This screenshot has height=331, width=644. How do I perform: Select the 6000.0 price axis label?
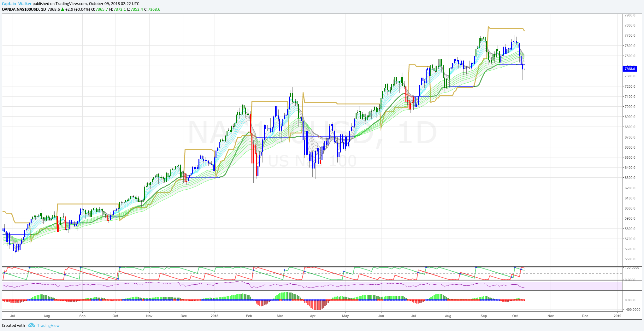630,208
